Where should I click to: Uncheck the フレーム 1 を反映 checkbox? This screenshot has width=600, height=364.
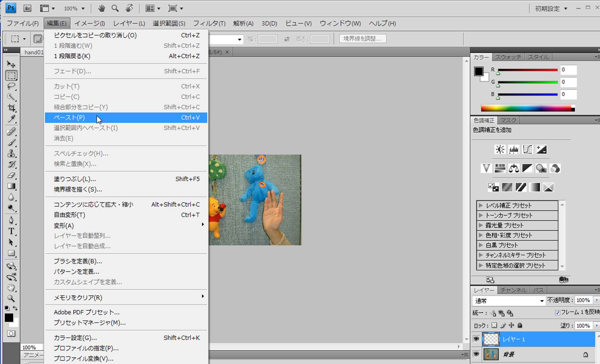pos(557,313)
